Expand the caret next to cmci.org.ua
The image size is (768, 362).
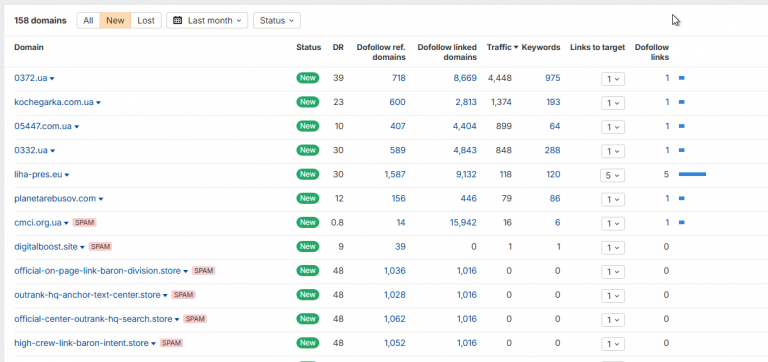(x=66, y=223)
